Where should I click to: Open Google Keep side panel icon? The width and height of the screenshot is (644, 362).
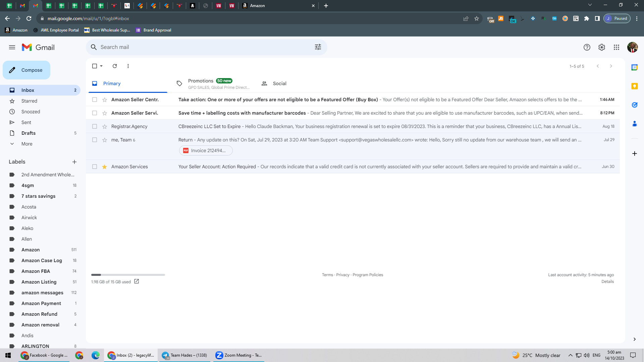(x=635, y=86)
